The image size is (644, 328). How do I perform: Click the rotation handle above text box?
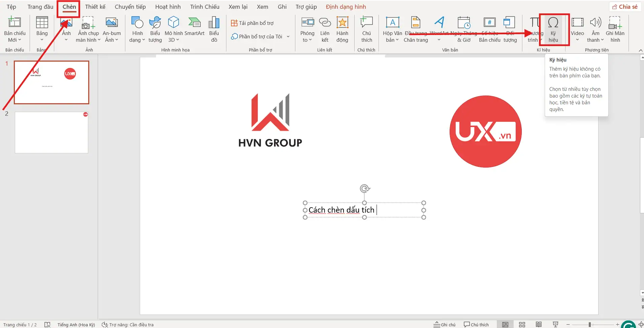point(364,188)
